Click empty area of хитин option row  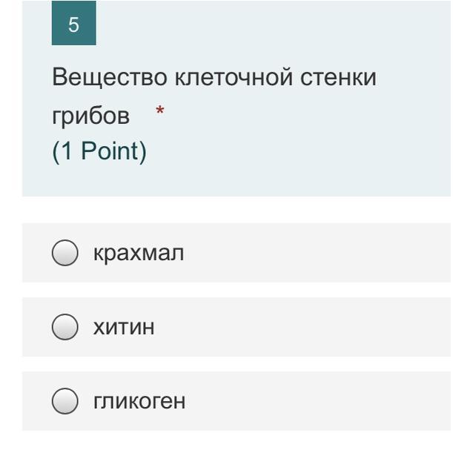point(303,327)
